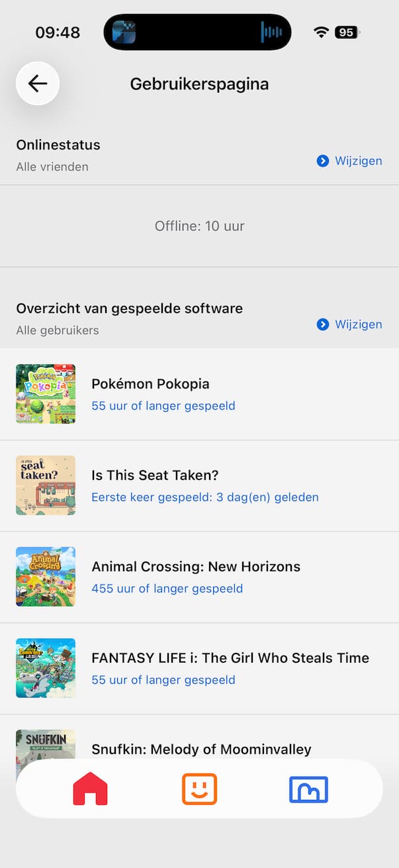Image resolution: width=399 pixels, height=868 pixels.
Task: Select Alle vrienden under Onlinestatus
Action: coord(52,167)
